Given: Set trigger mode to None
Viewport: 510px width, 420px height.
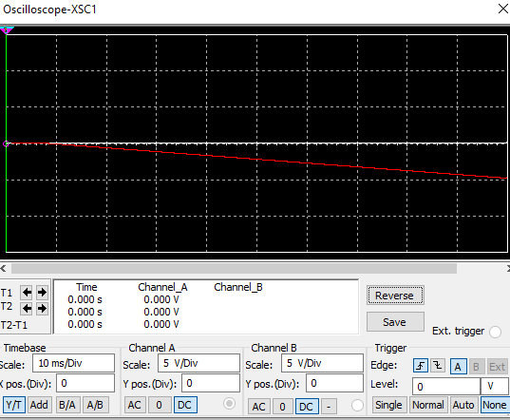Looking at the screenshot, I should [x=495, y=405].
